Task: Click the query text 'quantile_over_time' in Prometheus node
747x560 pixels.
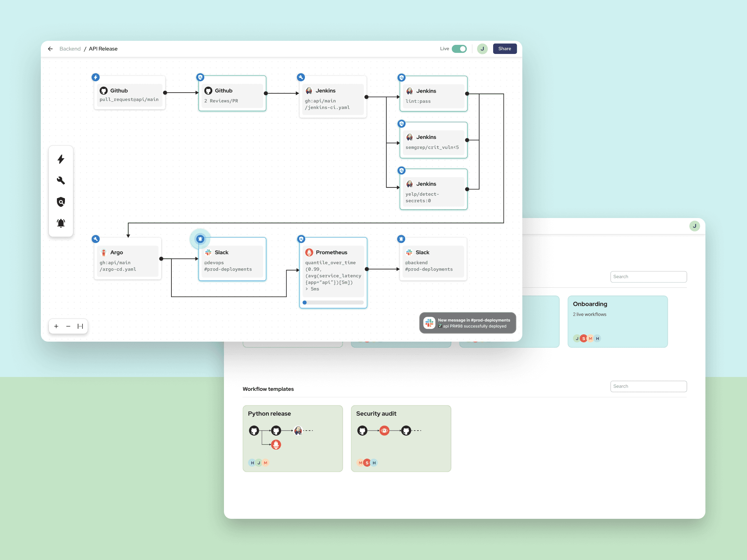Action: (x=330, y=262)
